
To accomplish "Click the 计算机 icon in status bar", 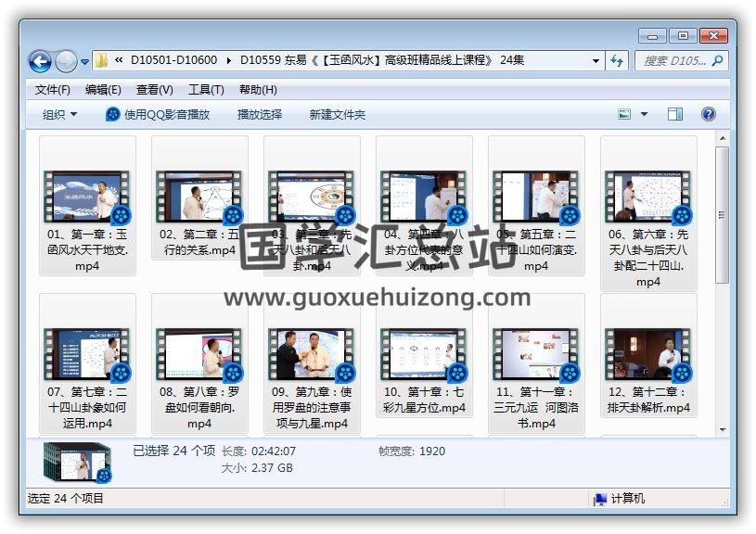I will pos(601,499).
